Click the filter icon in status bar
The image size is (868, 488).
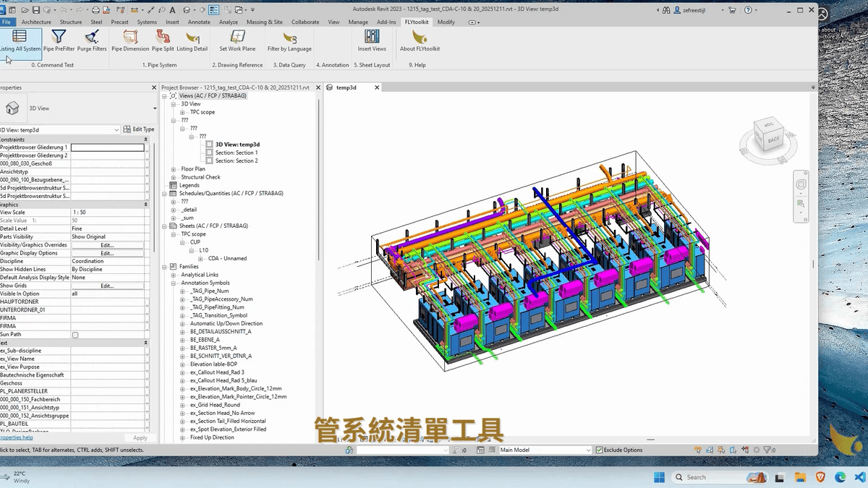(767, 450)
